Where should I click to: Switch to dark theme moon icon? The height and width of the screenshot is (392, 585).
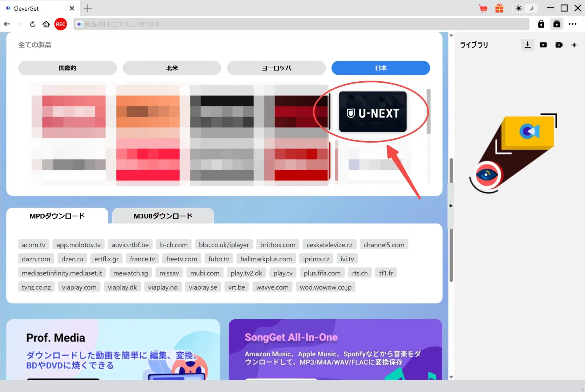point(532,8)
